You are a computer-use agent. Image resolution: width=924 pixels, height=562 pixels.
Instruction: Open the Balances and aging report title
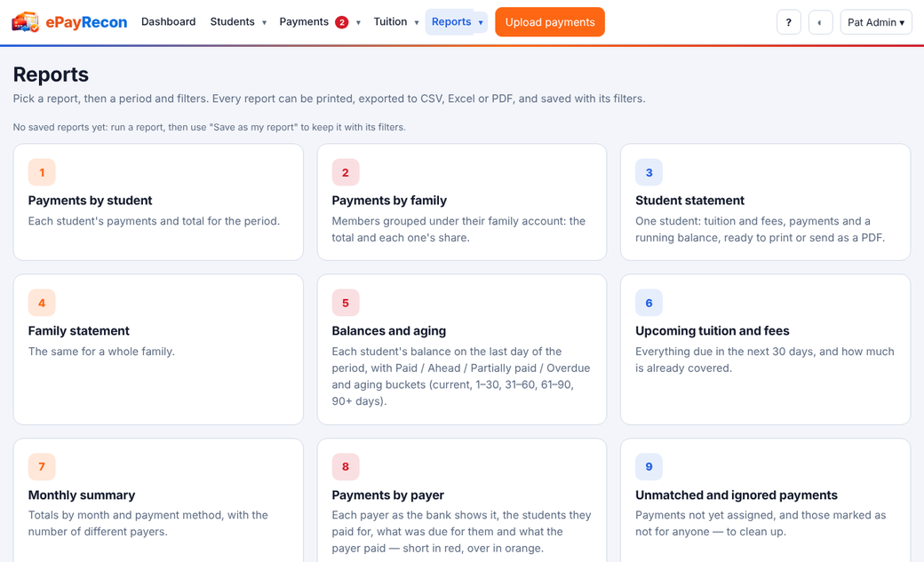(389, 330)
